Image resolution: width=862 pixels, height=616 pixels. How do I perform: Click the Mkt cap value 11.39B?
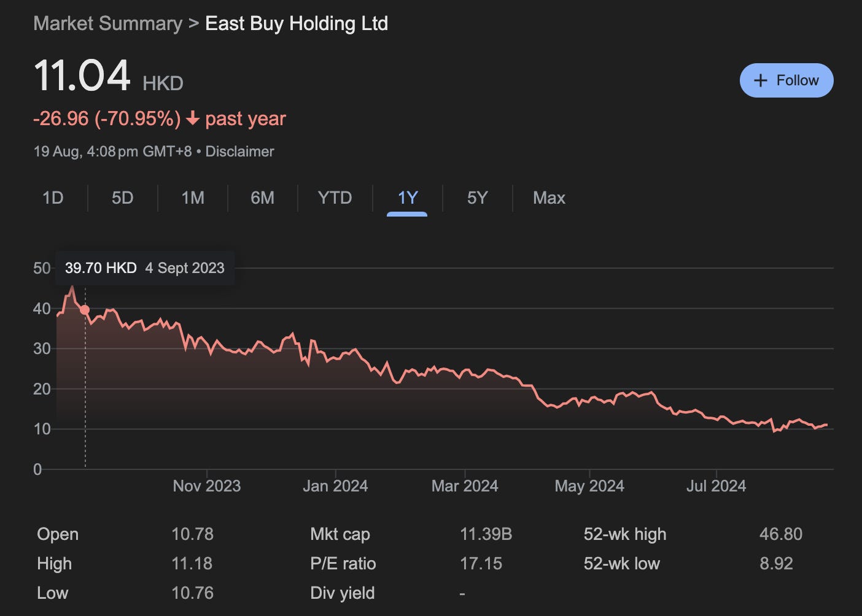click(x=486, y=534)
